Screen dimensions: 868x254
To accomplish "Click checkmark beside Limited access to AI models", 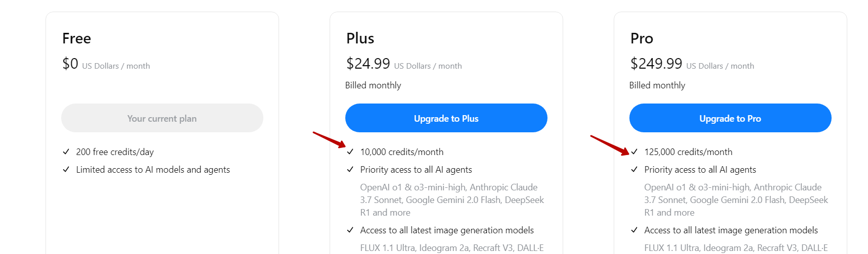I will 66,169.
